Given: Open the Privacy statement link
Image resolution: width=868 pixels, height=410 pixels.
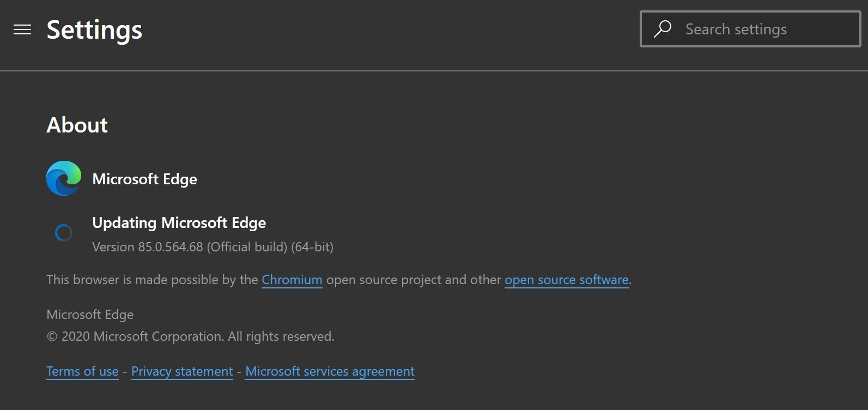Looking at the screenshot, I should coord(182,371).
